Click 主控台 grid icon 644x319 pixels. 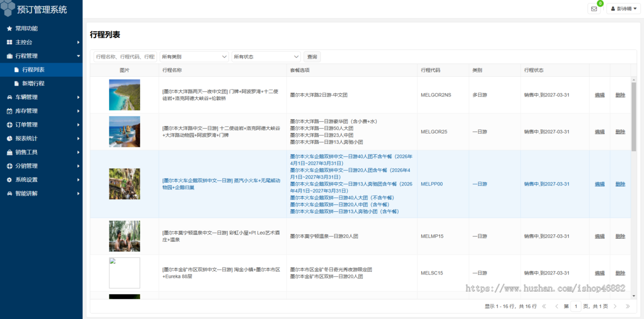pyautogui.click(x=9, y=42)
